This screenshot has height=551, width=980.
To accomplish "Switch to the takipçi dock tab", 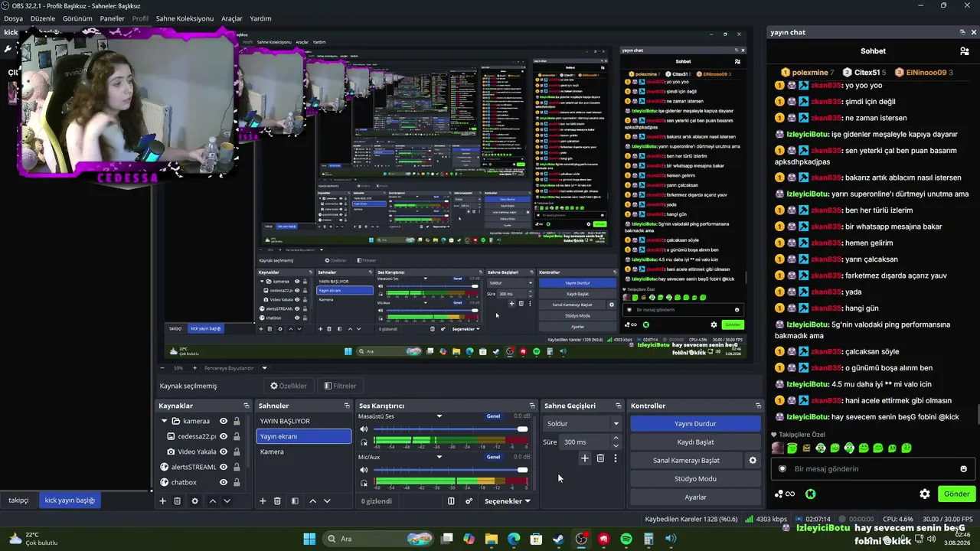I will click(18, 500).
